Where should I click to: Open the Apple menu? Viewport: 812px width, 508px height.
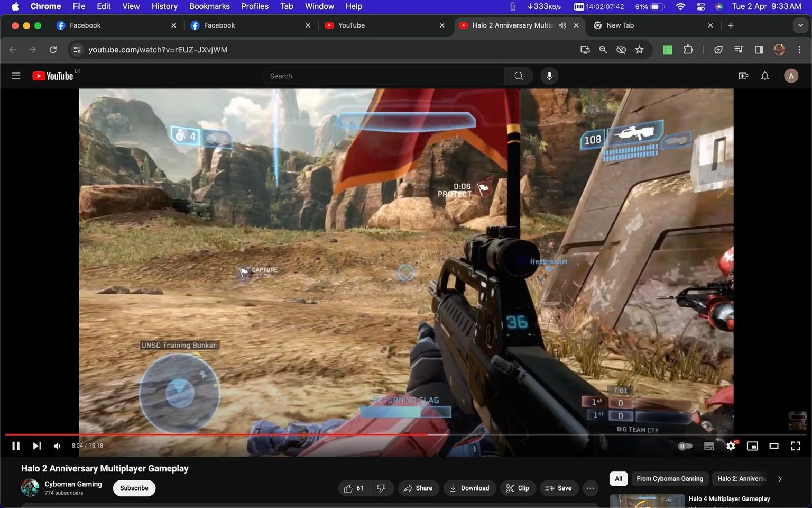click(15, 6)
